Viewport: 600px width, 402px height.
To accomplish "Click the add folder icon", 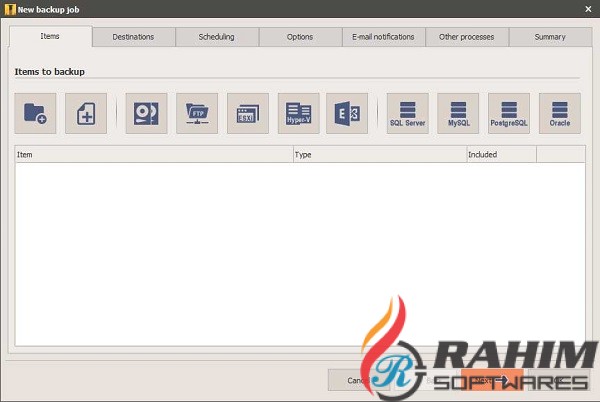I will click(x=35, y=113).
